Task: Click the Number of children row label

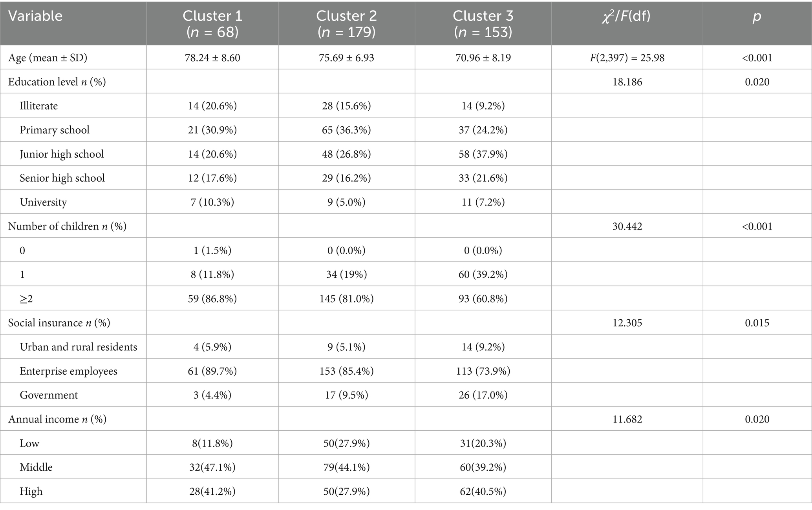Action: [67, 226]
